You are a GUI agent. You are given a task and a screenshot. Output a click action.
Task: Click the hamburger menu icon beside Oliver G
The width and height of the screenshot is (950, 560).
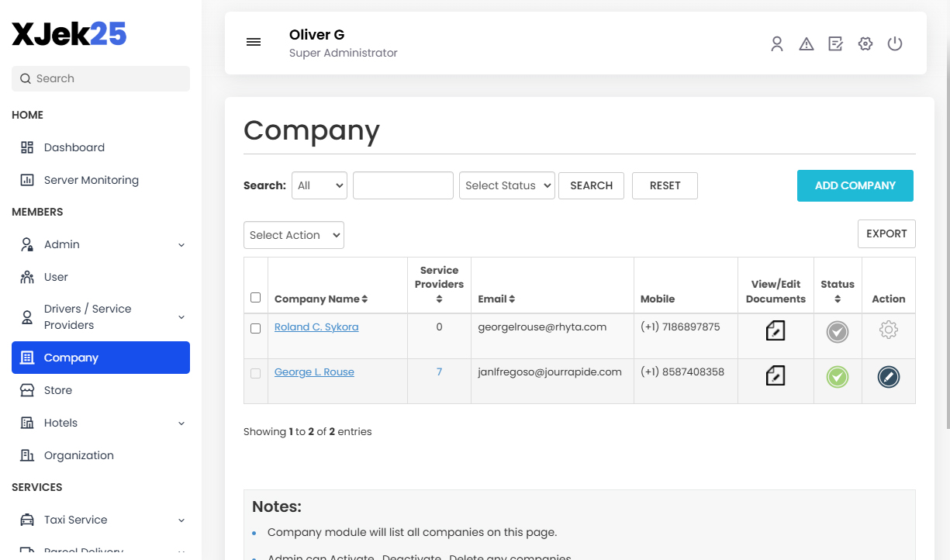[254, 42]
